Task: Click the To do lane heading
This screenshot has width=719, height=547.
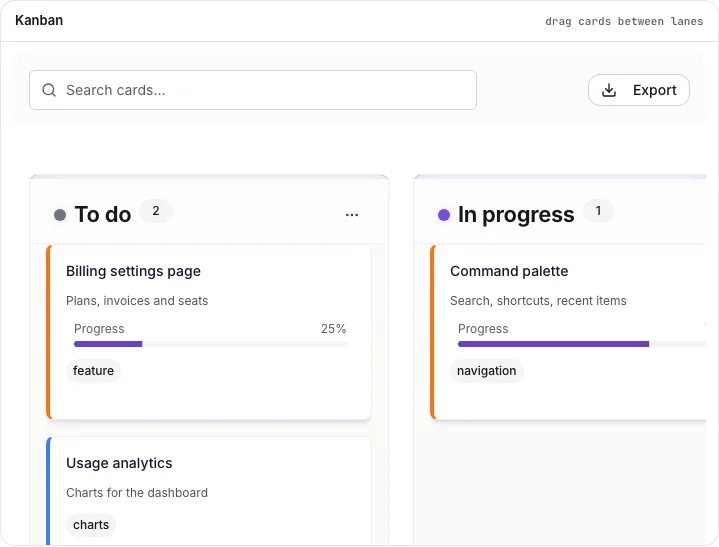Action: click(x=103, y=215)
